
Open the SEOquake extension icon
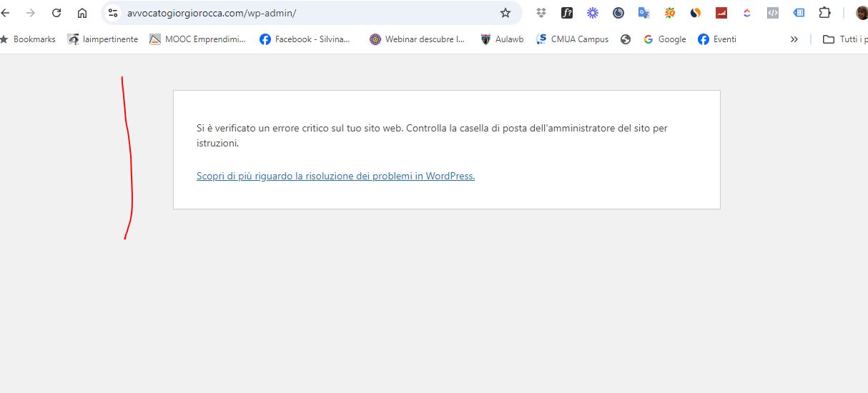pos(670,13)
